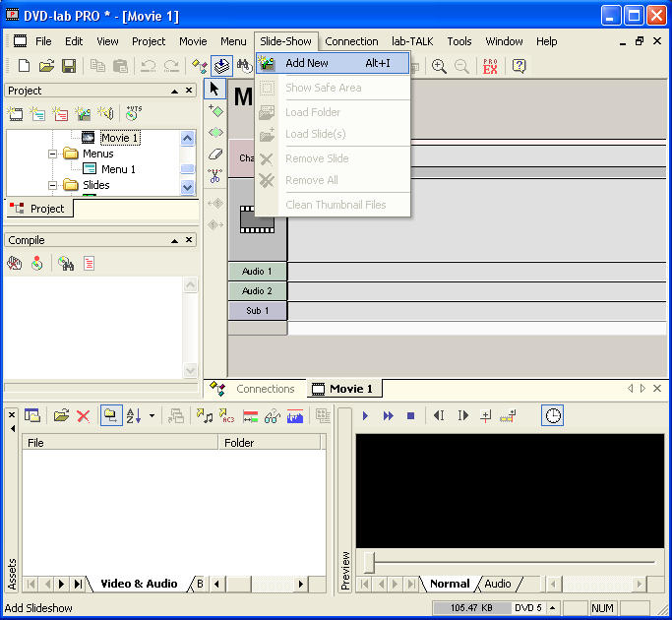This screenshot has width=672, height=620.
Task: Play the preview with the blue play button
Action: tap(365, 415)
